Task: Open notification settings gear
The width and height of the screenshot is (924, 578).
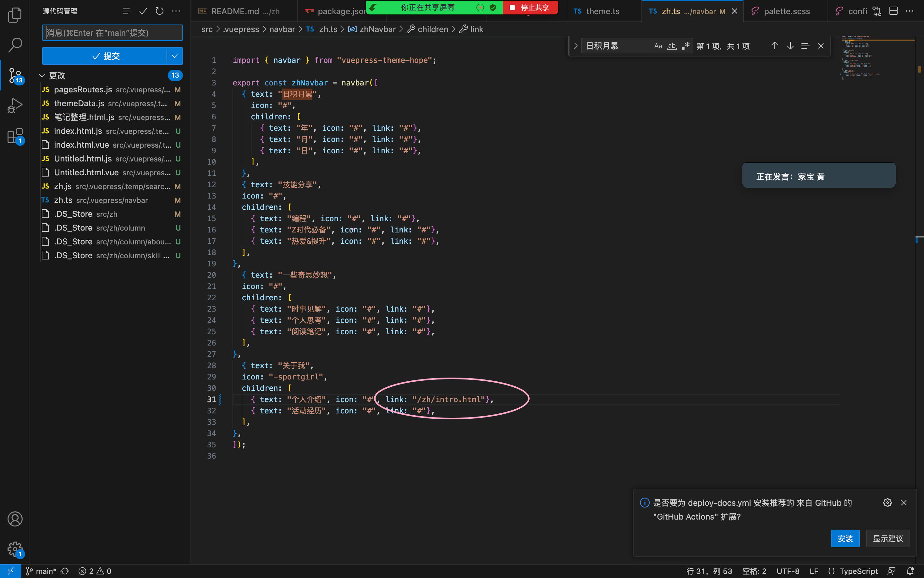Action: (x=887, y=503)
